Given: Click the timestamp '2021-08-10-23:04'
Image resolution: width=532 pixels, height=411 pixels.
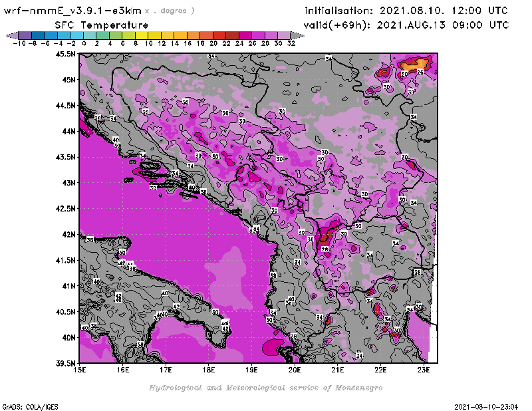Looking at the screenshot, I should click(486, 406).
